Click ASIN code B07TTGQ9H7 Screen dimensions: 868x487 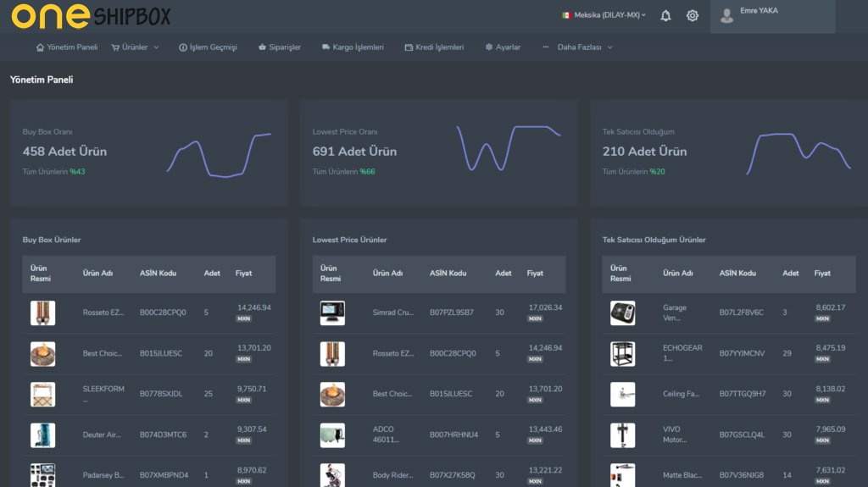743,394
